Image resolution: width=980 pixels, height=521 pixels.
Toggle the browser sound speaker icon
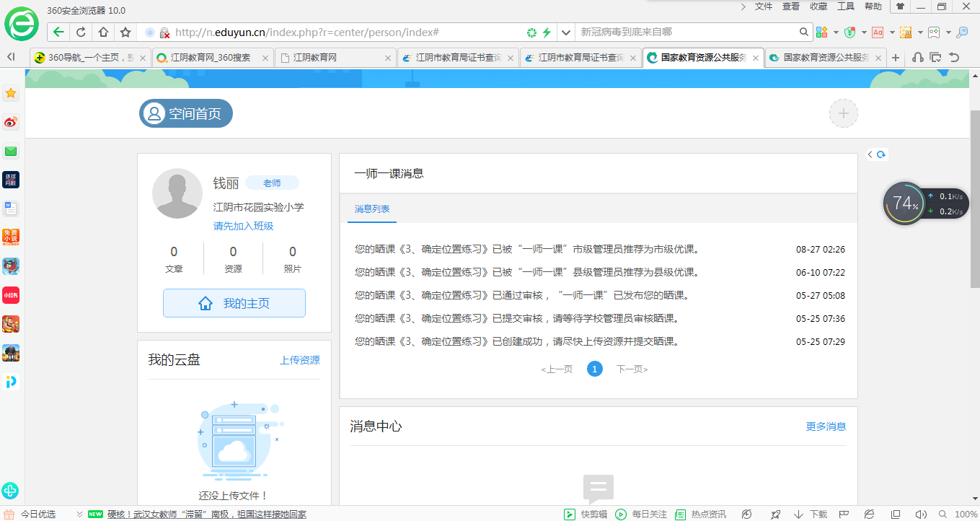tap(921, 515)
